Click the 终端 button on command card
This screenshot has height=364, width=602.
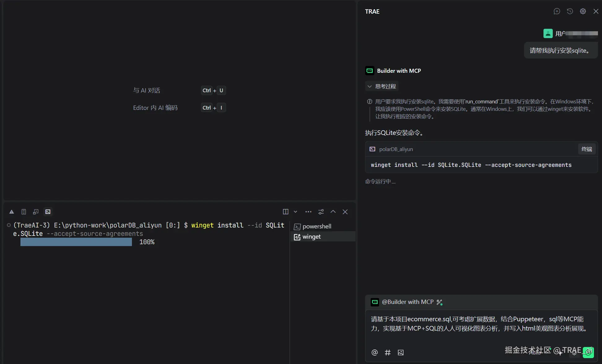[x=586, y=149]
